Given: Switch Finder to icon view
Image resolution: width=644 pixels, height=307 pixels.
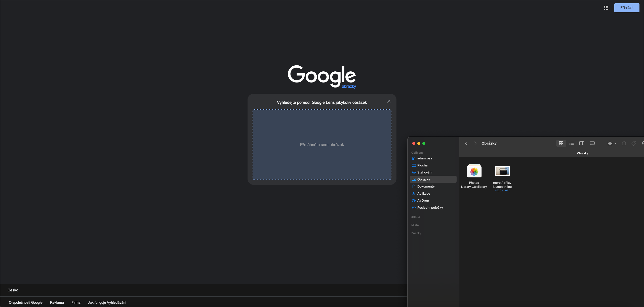Looking at the screenshot, I should tap(561, 143).
